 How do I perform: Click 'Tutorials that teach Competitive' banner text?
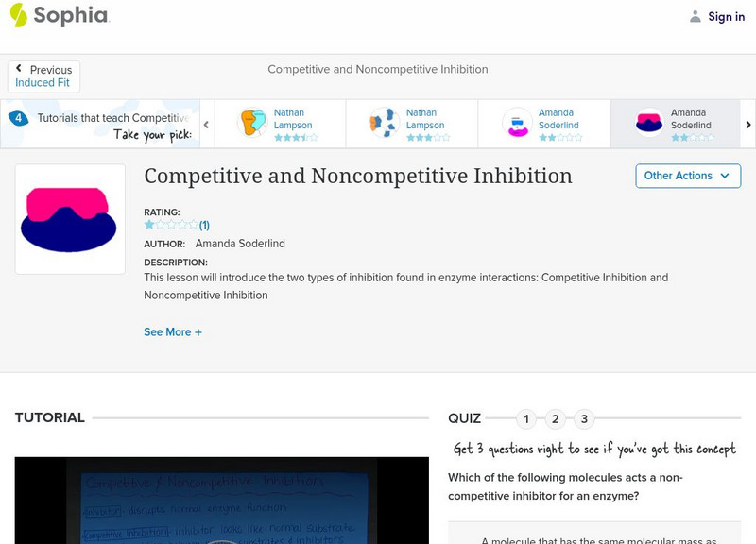pos(113,118)
